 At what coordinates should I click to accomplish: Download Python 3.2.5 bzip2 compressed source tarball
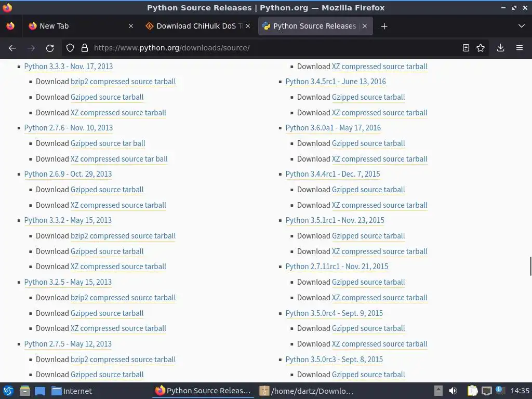[x=123, y=298]
